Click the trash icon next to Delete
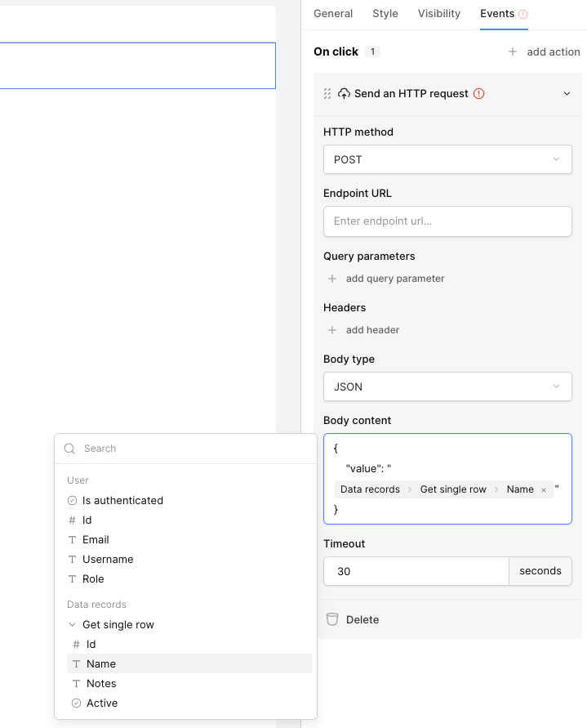Viewport: 587px width, 728px height. tap(332, 619)
